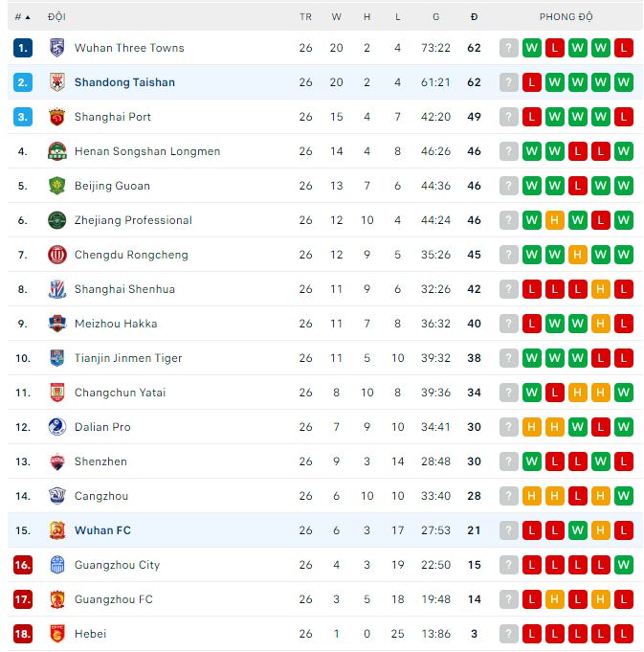Click the Chengdu Rongcheng red logo
Viewport: 644px width, 652px height.
tap(56, 255)
